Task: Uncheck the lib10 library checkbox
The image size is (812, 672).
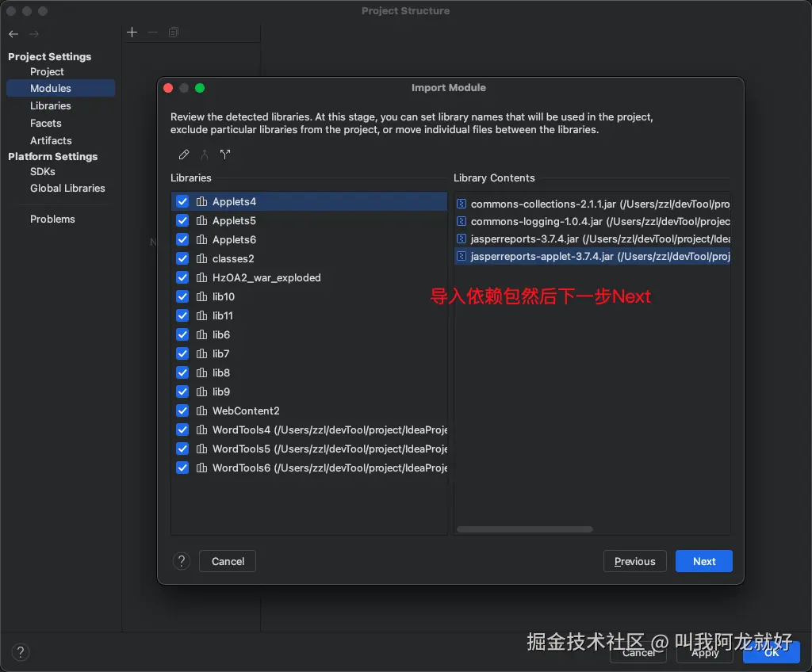Action: [x=182, y=296]
